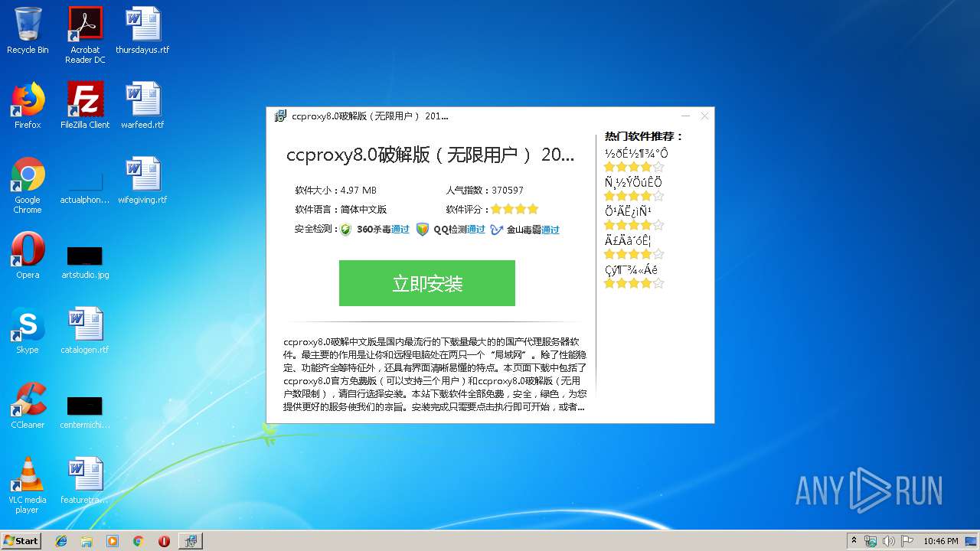The height and width of the screenshot is (551, 980).
Task: Open Windows Media Player taskbar icon
Action: [113, 541]
